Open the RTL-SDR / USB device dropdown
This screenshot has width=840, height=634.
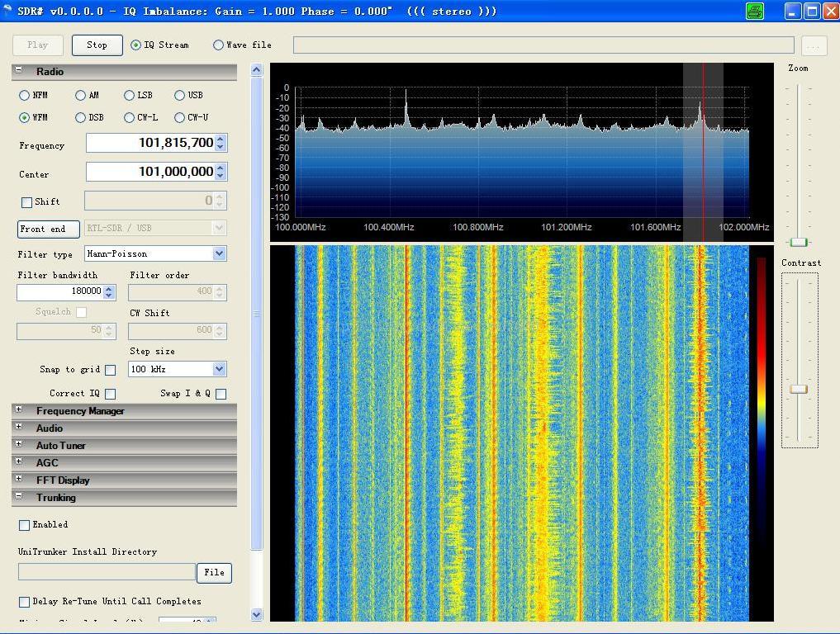[x=219, y=228]
